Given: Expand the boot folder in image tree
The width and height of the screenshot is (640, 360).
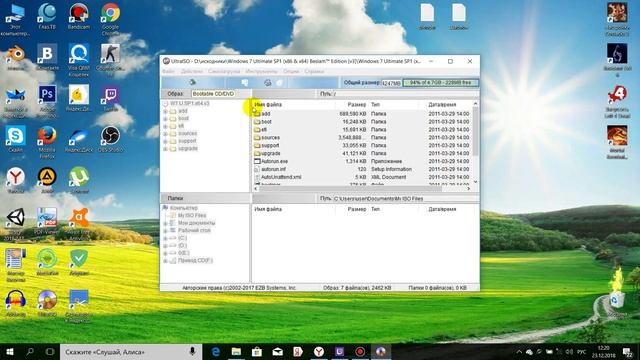Looking at the screenshot, I should click(x=165, y=119).
